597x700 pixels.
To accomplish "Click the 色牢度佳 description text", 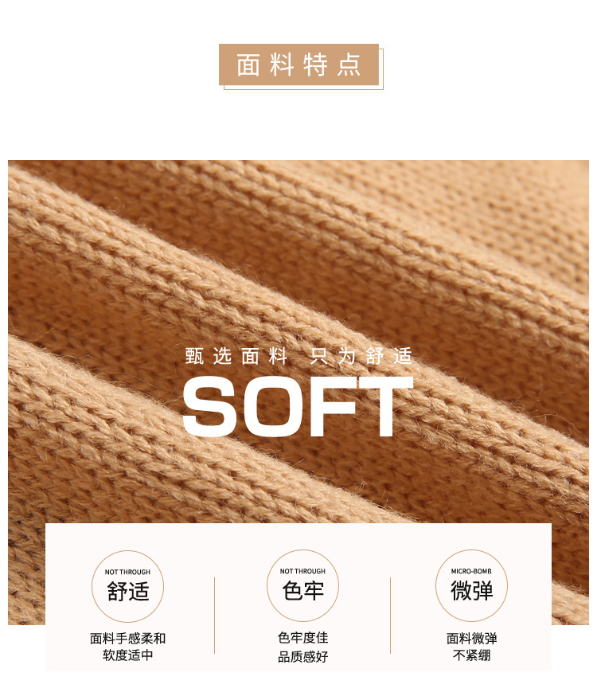I will coord(303,638).
